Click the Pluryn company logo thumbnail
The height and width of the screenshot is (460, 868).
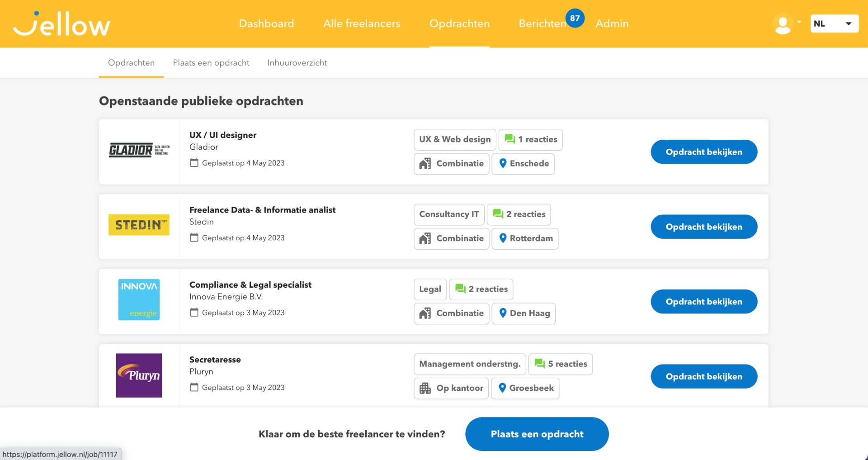pyautogui.click(x=139, y=375)
